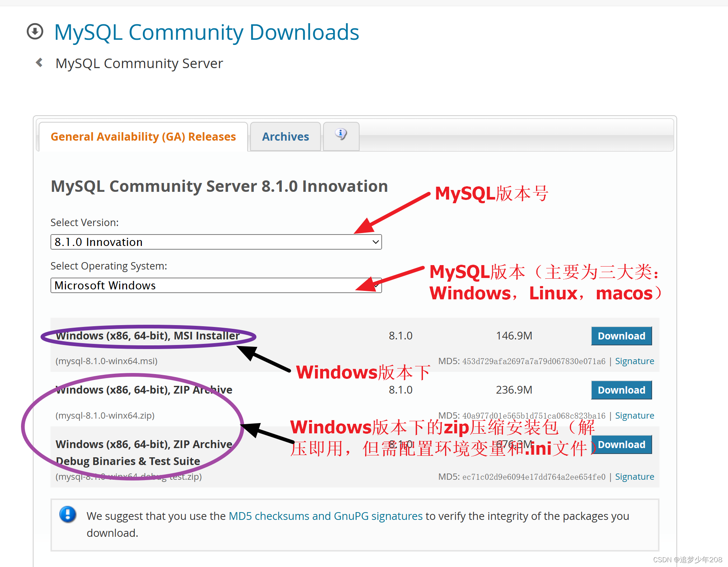Click the MSI Installer MD5 hash value

click(x=533, y=362)
